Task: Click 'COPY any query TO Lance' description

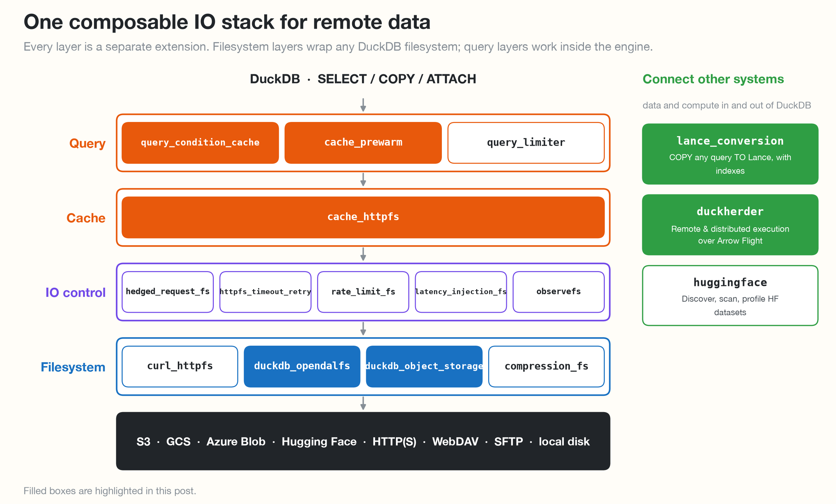Action: pyautogui.click(x=730, y=164)
